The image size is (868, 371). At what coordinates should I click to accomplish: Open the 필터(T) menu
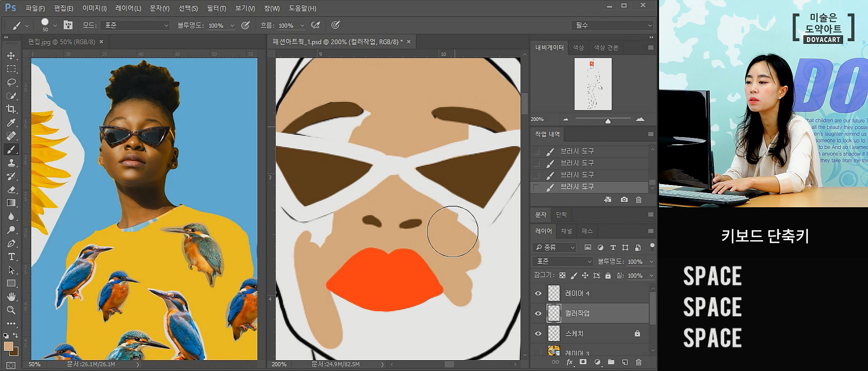[x=217, y=8]
